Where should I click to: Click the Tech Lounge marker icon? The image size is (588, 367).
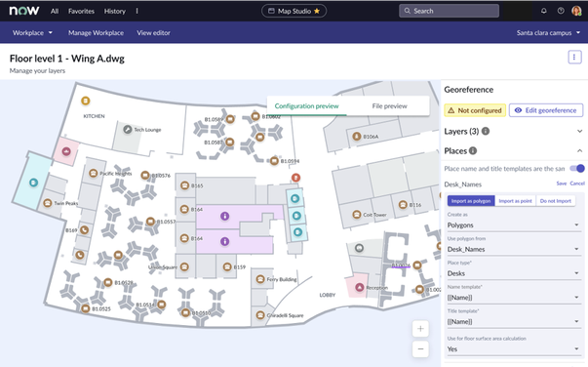(128, 130)
